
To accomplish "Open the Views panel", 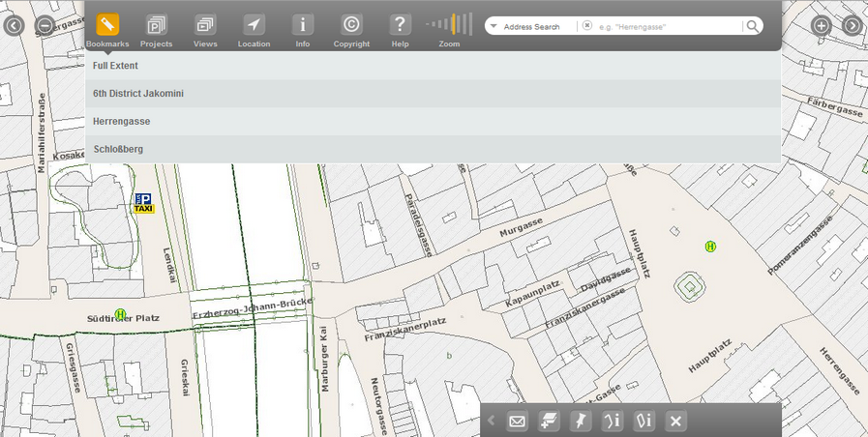I will tap(205, 25).
